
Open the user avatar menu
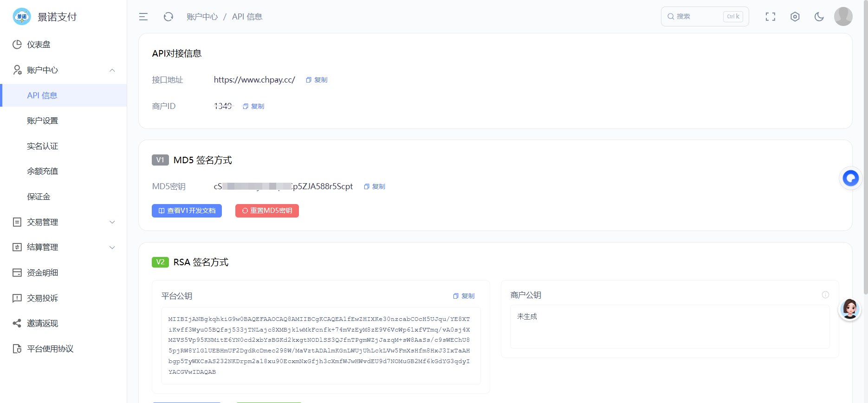(x=843, y=17)
